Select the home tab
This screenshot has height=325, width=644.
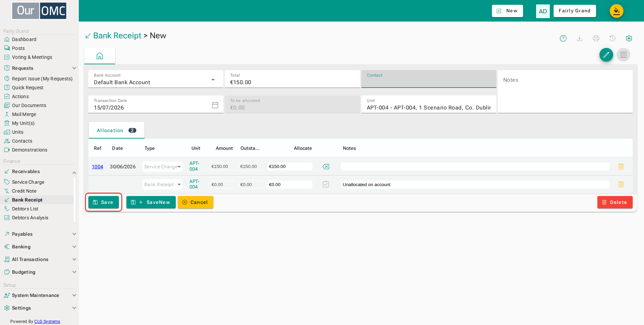pos(100,56)
